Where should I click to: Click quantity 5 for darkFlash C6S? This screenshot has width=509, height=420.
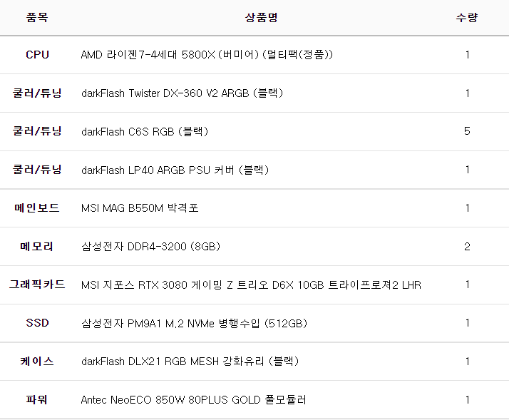click(x=467, y=132)
